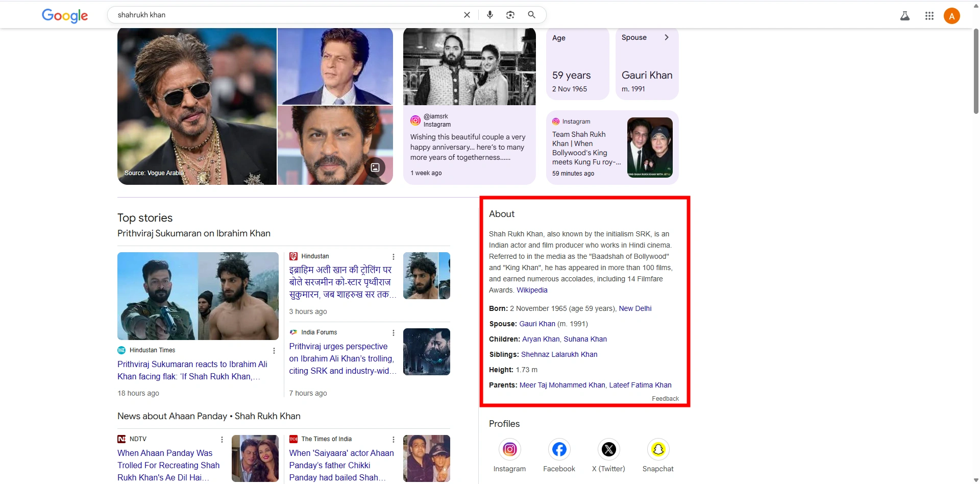Open Google Lens image search
Image resolution: width=980 pixels, height=484 pixels.
510,15
